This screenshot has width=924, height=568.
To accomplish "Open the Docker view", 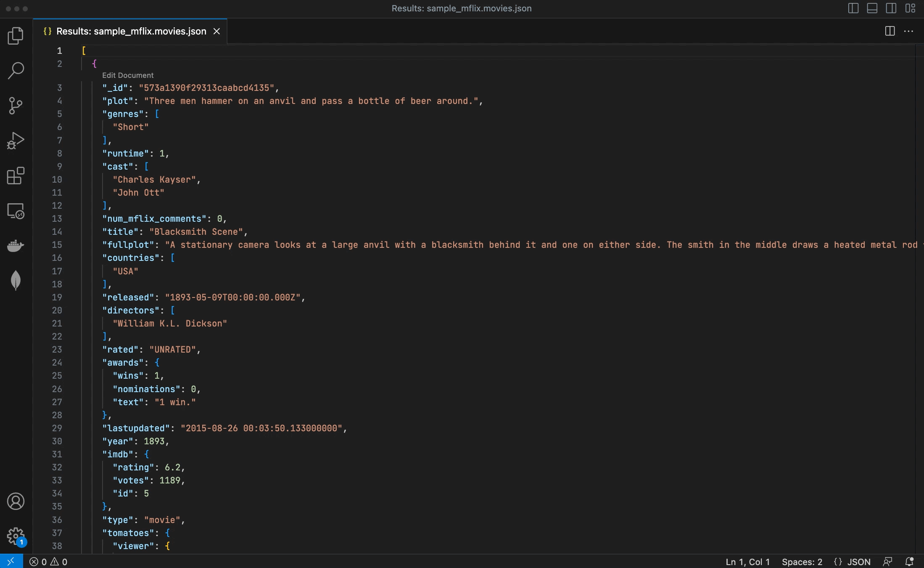I will pos(16,245).
